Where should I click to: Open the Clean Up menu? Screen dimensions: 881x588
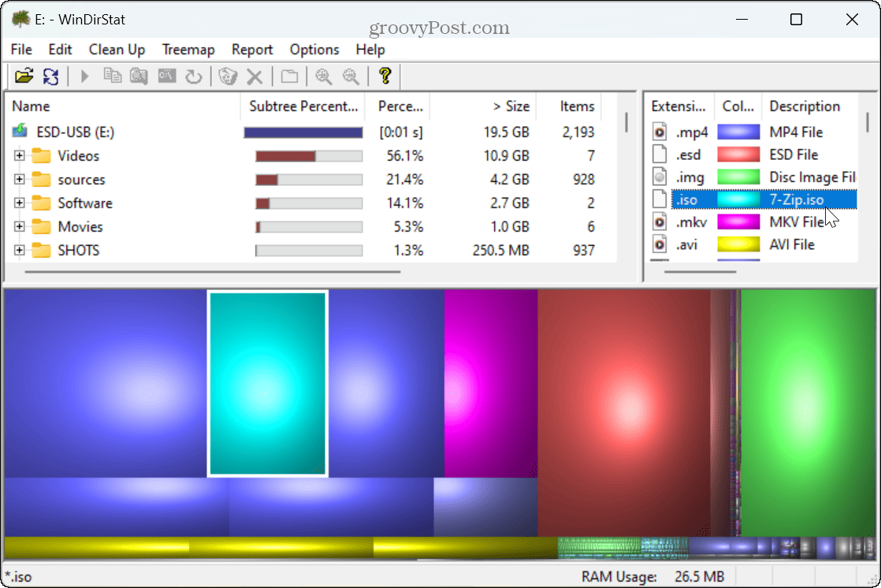[117, 50]
